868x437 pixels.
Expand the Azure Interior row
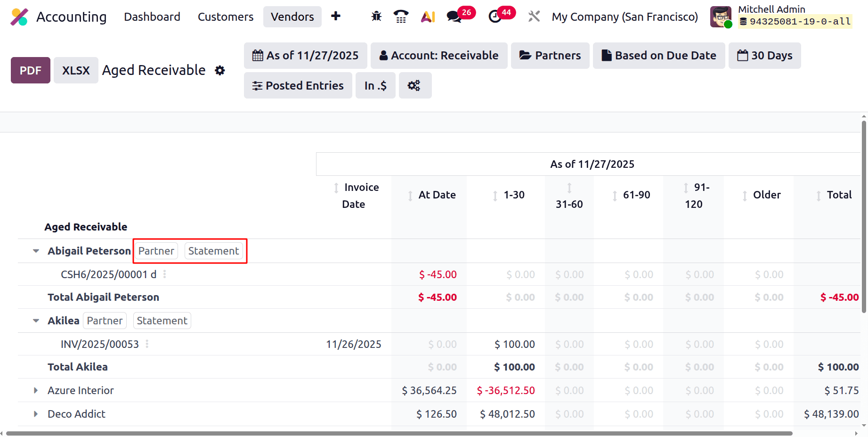pos(36,390)
